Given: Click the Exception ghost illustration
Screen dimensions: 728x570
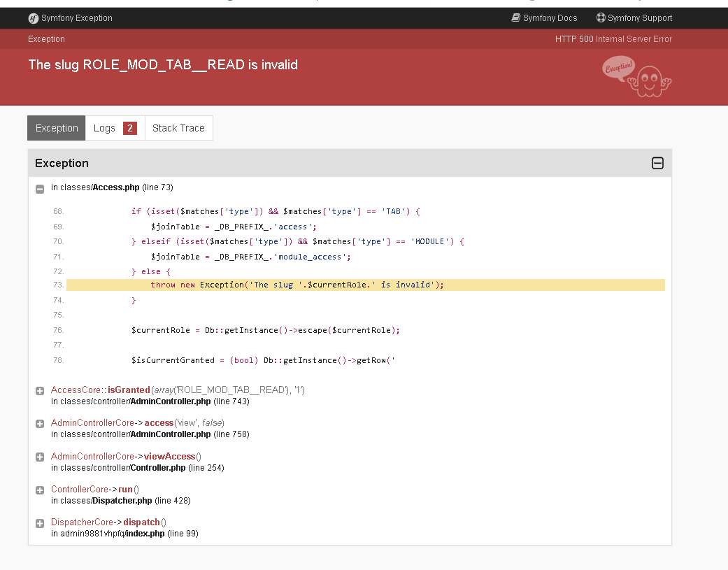Looking at the screenshot, I should pos(637,77).
